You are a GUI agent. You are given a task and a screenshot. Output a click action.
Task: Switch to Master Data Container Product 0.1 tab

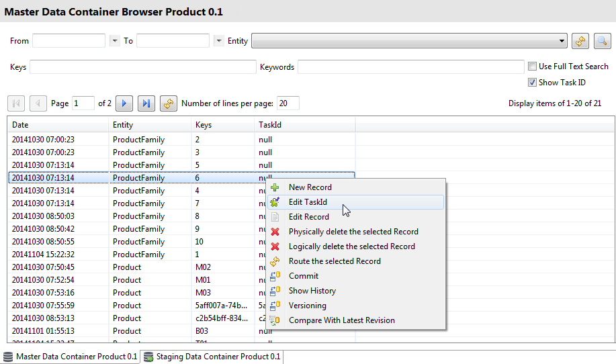point(76,357)
